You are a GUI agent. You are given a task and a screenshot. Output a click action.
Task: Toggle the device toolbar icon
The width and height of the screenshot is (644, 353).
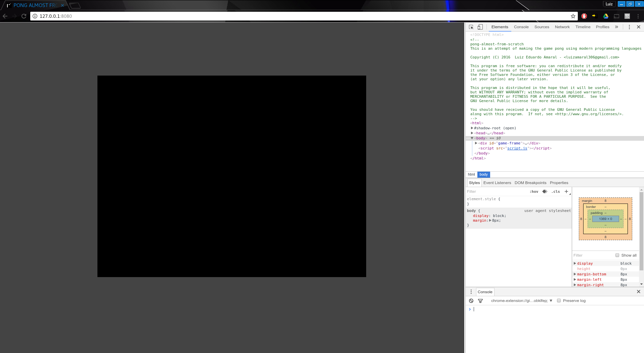click(x=480, y=27)
